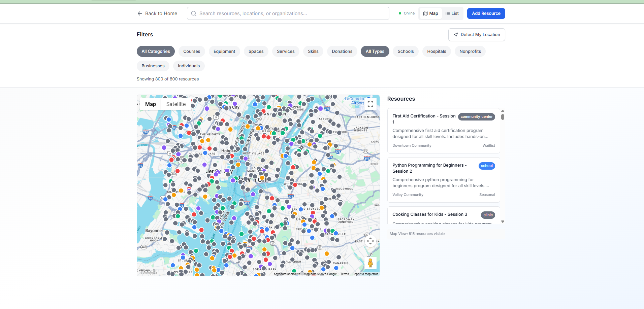Click the green Online status indicator
The width and height of the screenshot is (644, 309).
[400, 13]
